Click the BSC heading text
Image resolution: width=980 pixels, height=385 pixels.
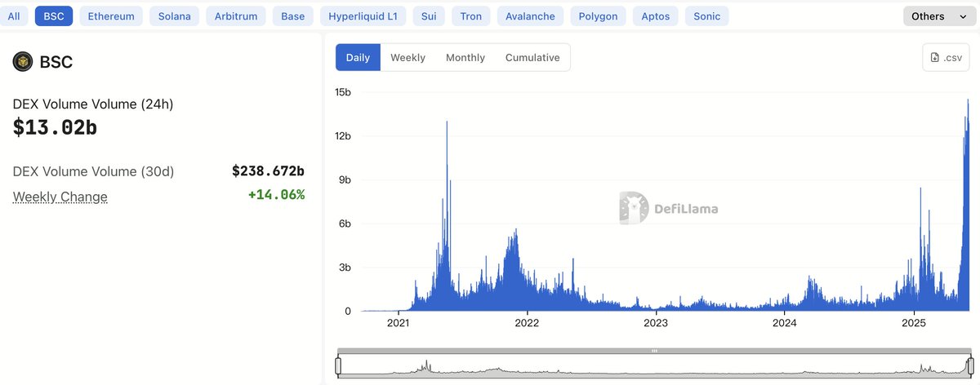tap(56, 62)
